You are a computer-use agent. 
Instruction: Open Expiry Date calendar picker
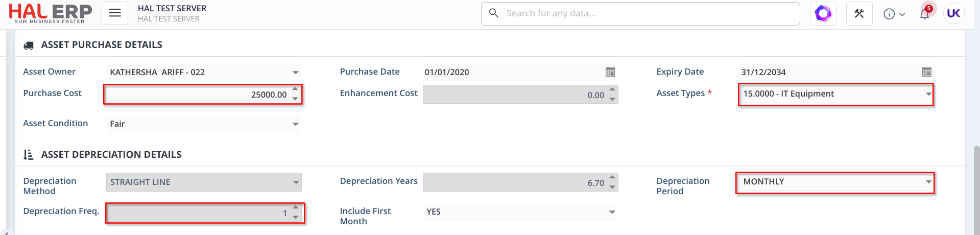[926, 72]
